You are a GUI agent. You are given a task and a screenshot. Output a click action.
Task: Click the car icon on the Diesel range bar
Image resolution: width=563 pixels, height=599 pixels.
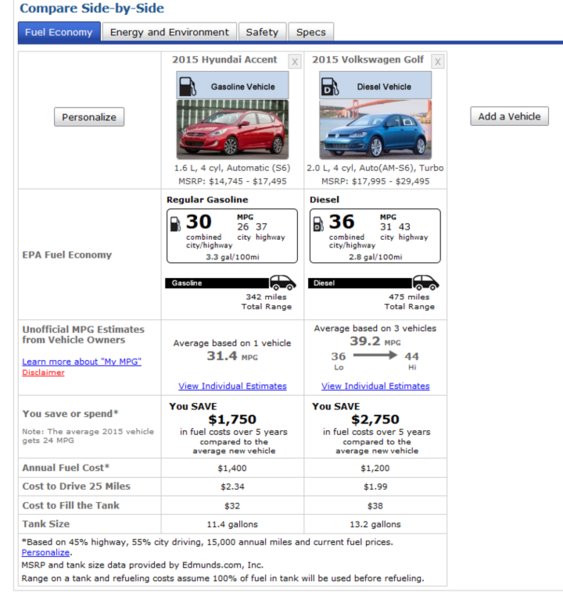(x=425, y=282)
